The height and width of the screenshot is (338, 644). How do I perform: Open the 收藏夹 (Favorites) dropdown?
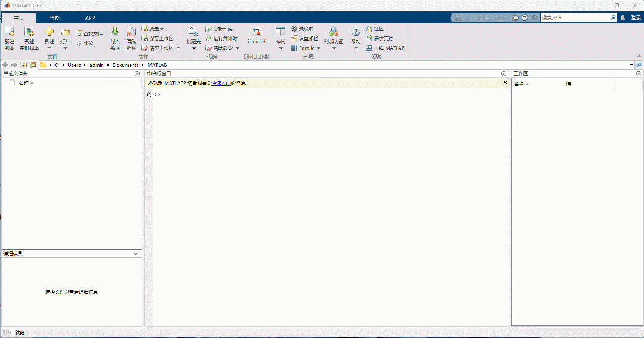[x=193, y=48]
